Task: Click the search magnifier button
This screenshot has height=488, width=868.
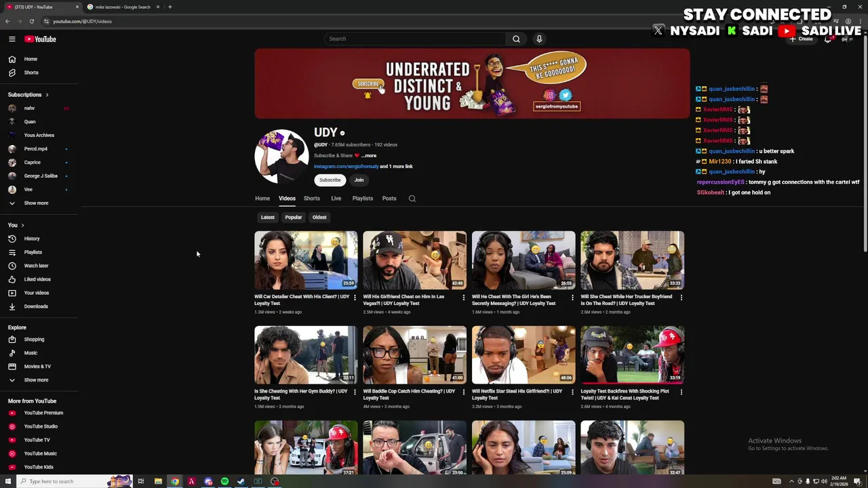Action: [516, 39]
